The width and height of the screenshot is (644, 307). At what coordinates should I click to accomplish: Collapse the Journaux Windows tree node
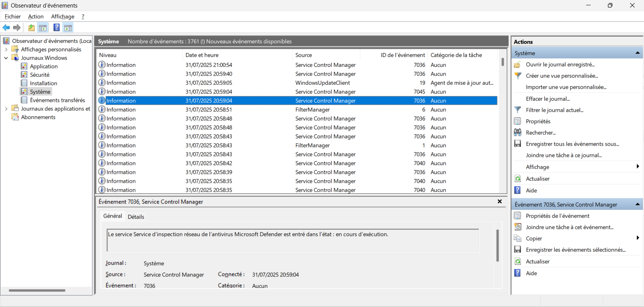coord(6,58)
